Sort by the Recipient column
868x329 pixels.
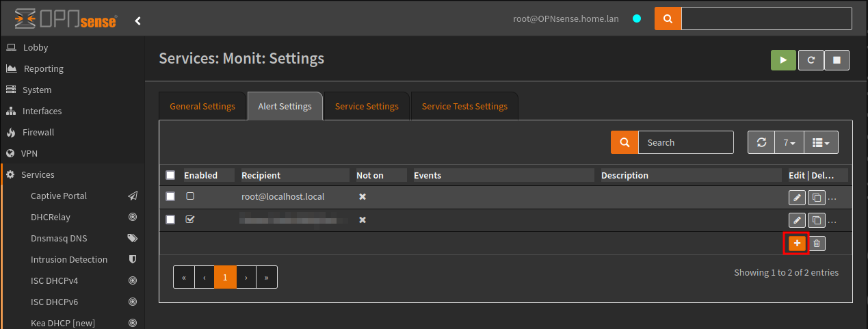(261, 175)
